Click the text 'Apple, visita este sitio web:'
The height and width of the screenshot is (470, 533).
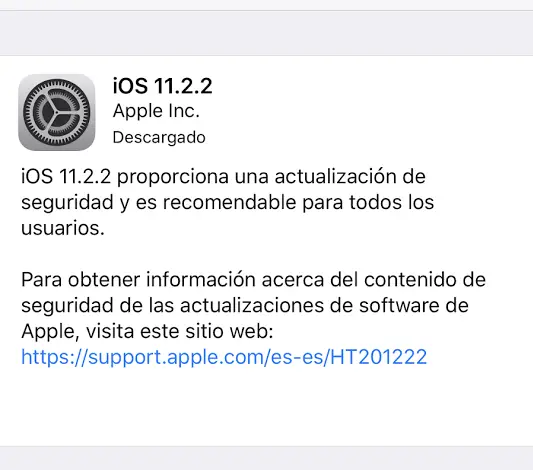[x=147, y=331]
